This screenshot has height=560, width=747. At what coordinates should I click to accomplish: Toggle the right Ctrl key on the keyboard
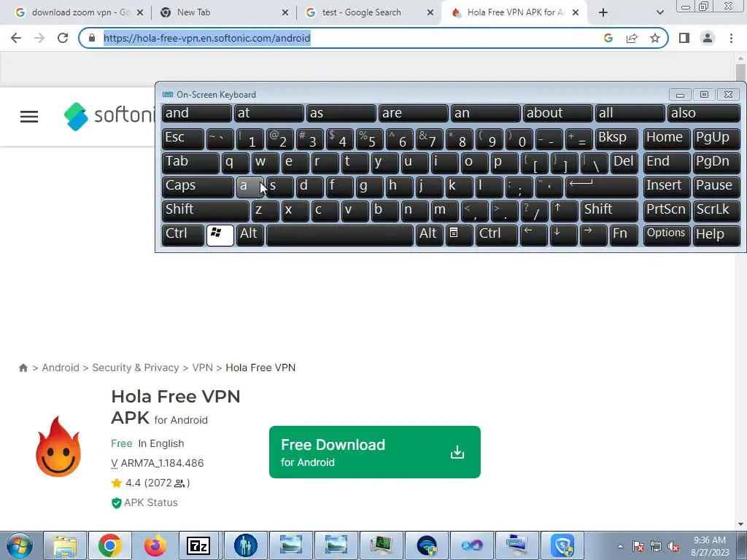[x=496, y=234]
